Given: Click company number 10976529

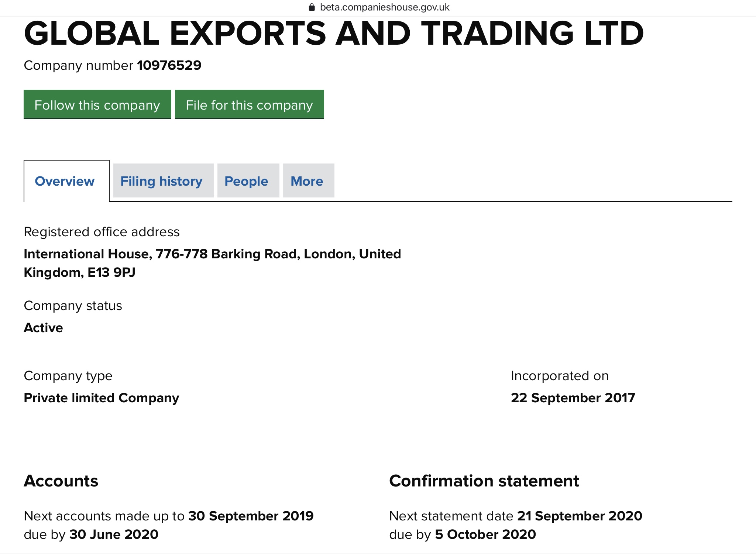Looking at the screenshot, I should click(x=169, y=65).
